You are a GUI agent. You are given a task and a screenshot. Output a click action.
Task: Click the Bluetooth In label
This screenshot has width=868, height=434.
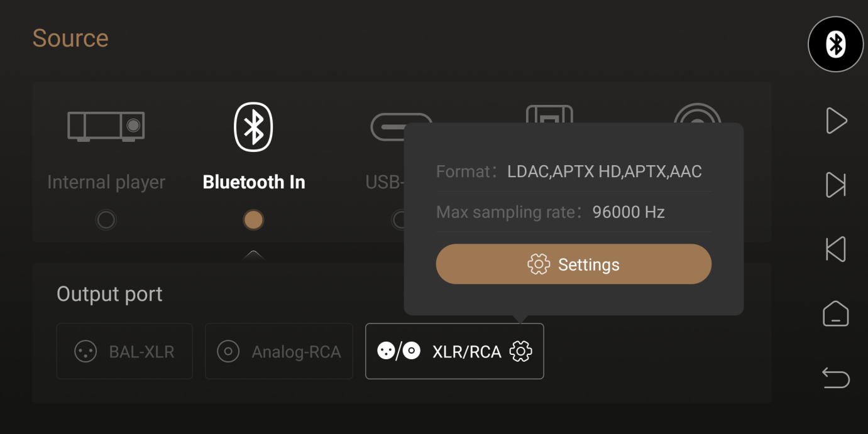pyautogui.click(x=254, y=182)
